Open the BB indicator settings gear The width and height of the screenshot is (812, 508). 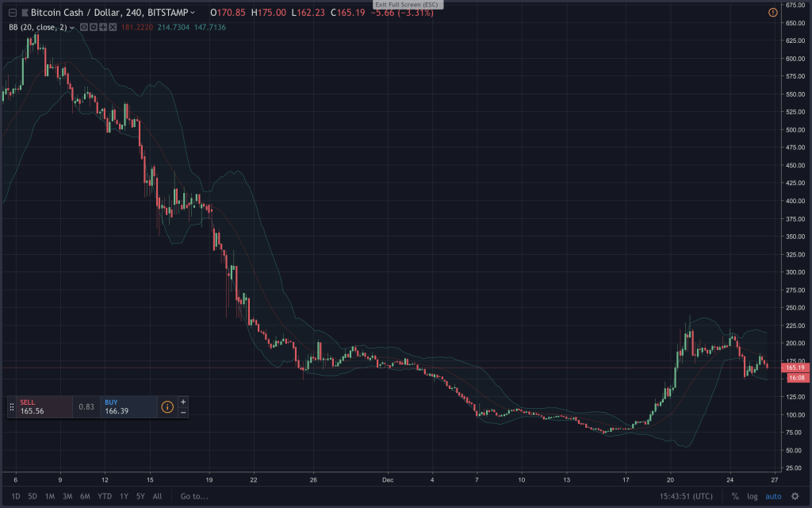pyautogui.click(x=94, y=27)
